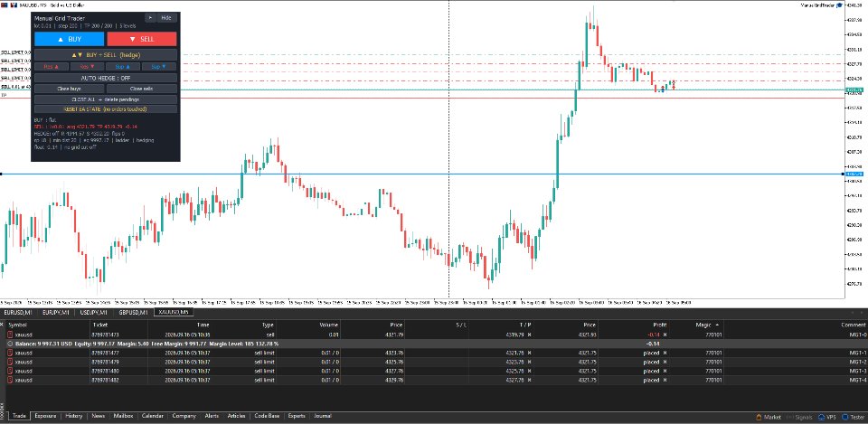This screenshot has height=424, width=868.
Task: Toggle AUTO HEDGE off switch
Action: click(106, 78)
